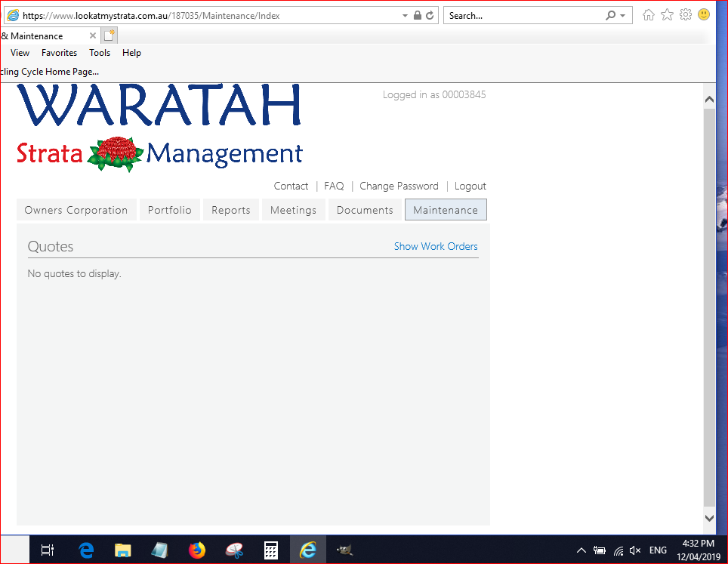This screenshot has height=564, width=728.
Task: Expand the search provider dropdown arrow
Action: (x=622, y=16)
